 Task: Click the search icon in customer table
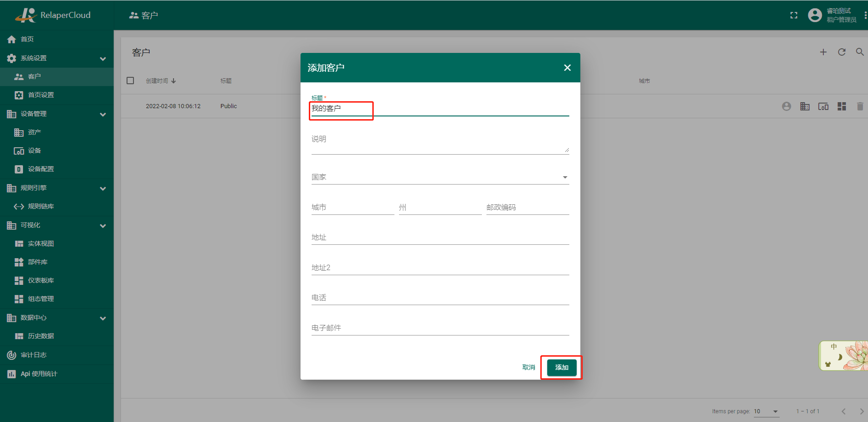click(x=860, y=52)
